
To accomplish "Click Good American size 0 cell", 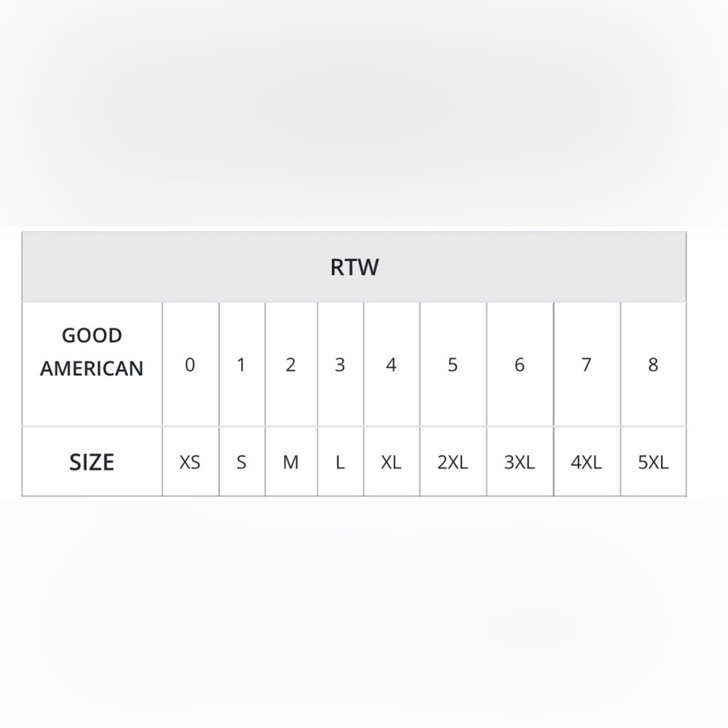I will (190, 365).
